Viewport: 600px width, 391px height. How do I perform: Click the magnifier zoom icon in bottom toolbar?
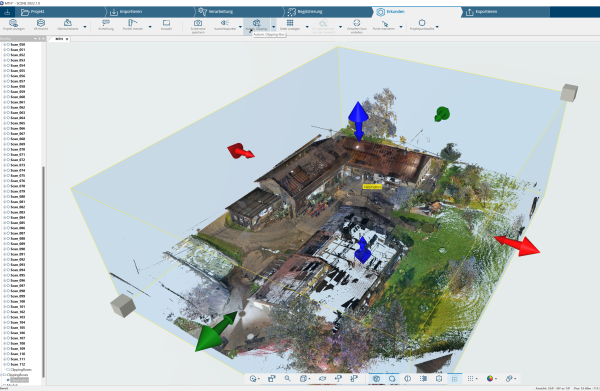287,378
